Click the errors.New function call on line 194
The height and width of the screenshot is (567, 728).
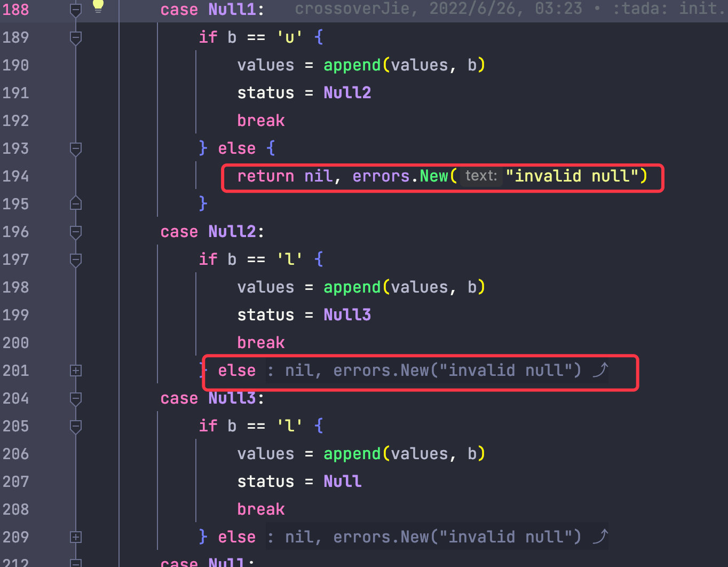400,176
